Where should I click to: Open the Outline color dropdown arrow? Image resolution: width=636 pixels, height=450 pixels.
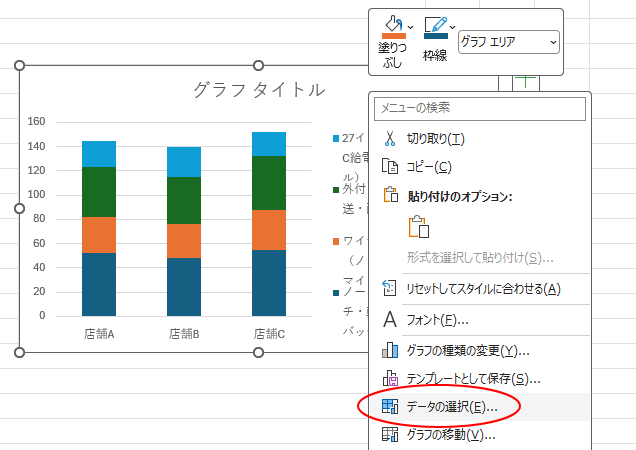tap(453, 24)
